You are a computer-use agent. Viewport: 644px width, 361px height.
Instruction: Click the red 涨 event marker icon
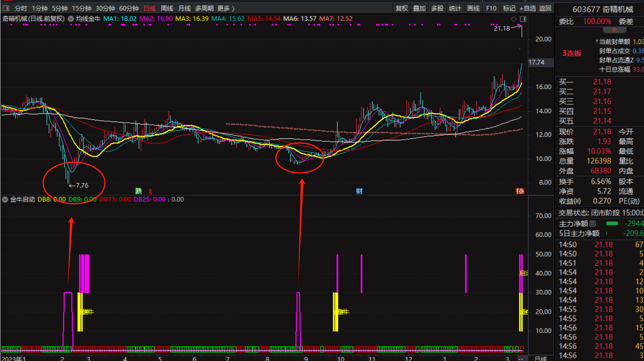[x=520, y=191]
